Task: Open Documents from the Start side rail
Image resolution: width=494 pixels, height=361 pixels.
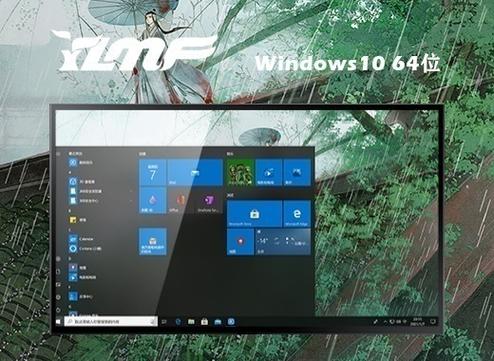Action: click(x=58, y=272)
